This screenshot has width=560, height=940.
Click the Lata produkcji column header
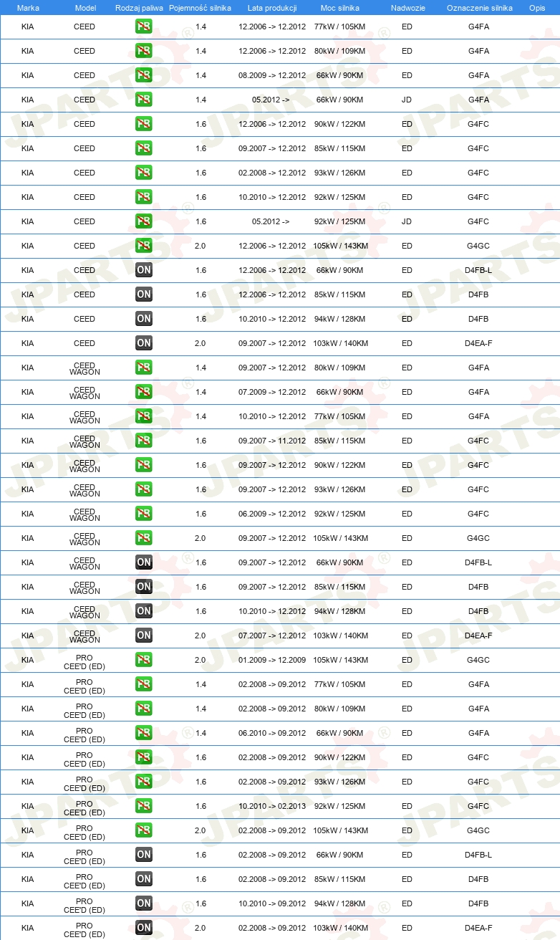(272, 8)
